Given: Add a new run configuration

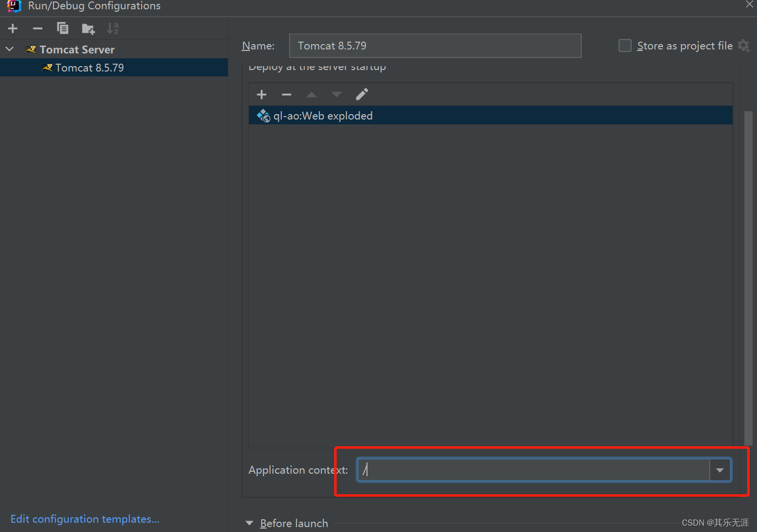Looking at the screenshot, I should 13,28.
